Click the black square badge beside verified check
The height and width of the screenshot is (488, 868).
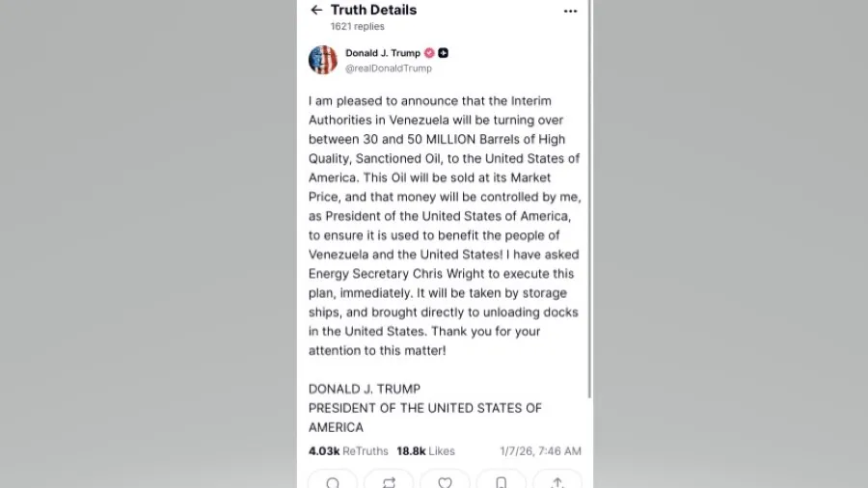click(x=443, y=53)
